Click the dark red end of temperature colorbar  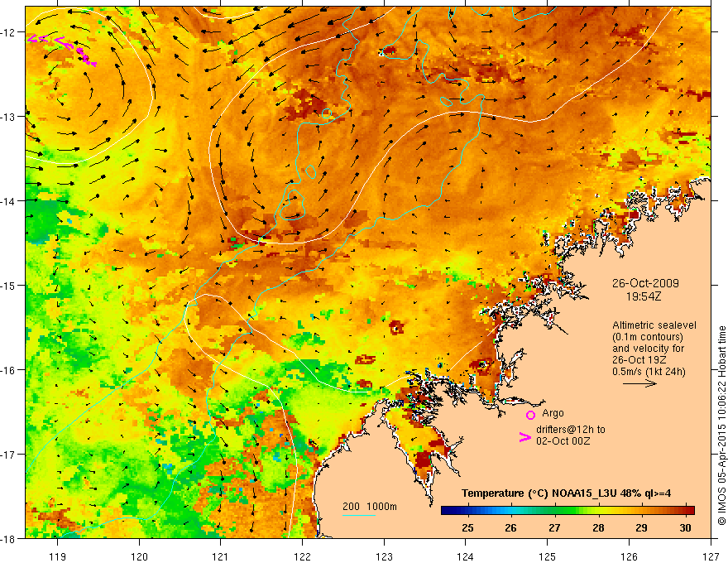[x=689, y=511]
